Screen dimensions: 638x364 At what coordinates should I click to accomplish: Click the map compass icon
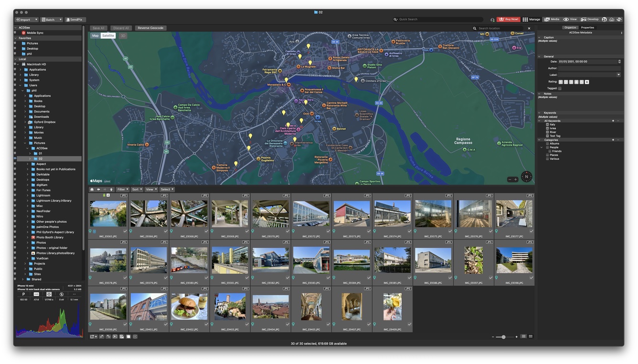click(526, 177)
